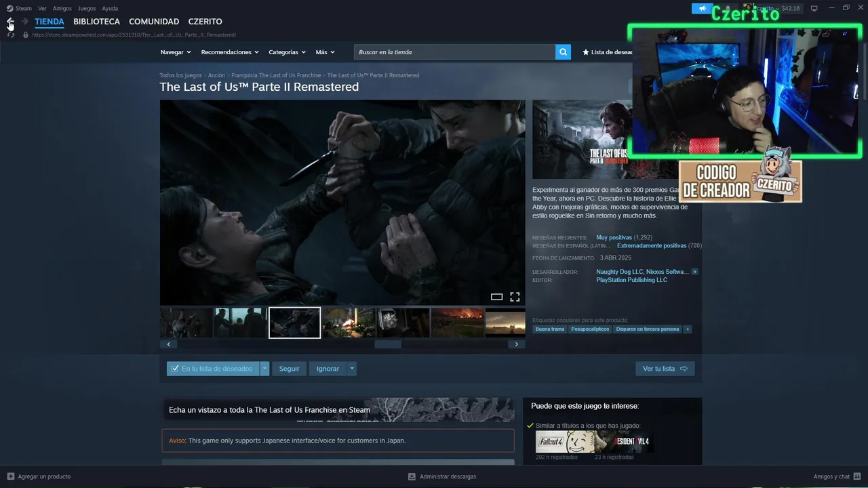Image resolution: width=868 pixels, height=488 pixels.
Task: Click the Lista de deseados link
Action: click(x=612, y=52)
